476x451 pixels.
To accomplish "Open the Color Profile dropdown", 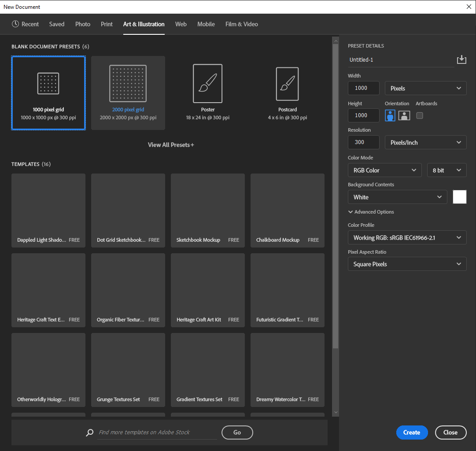I will tap(406, 237).
